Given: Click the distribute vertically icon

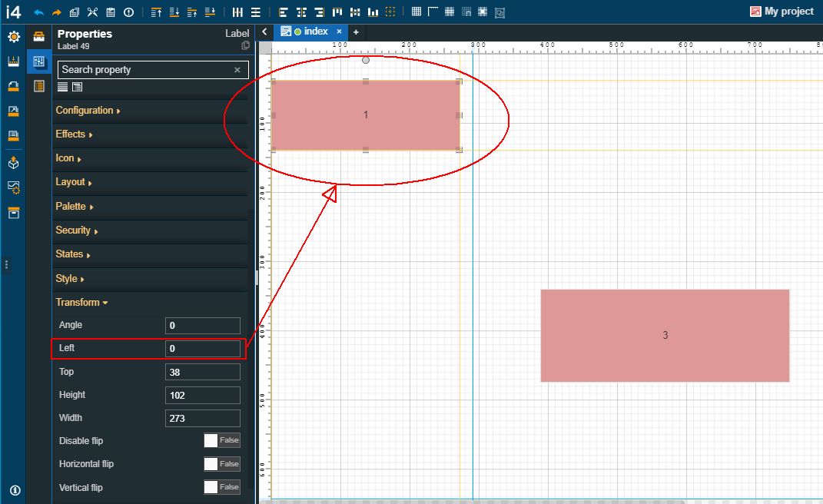Looking at the screenshot, I should 256,12.
